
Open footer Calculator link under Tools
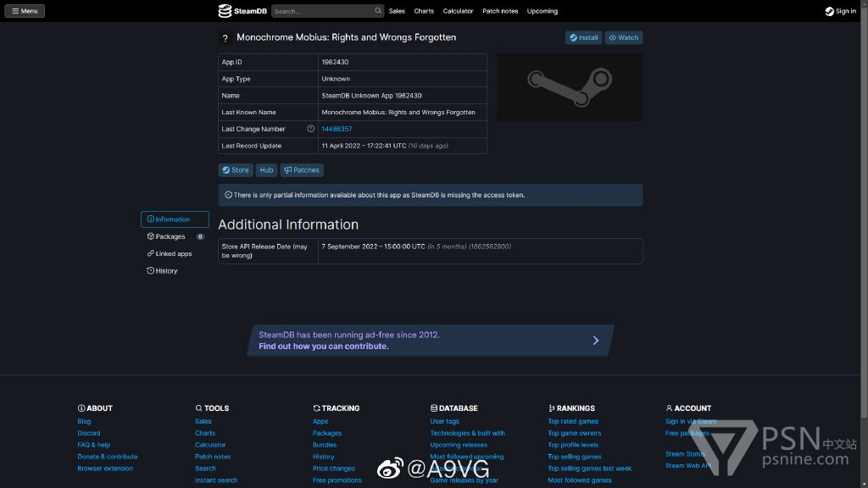pyautogui.click(x=210, y=445)
